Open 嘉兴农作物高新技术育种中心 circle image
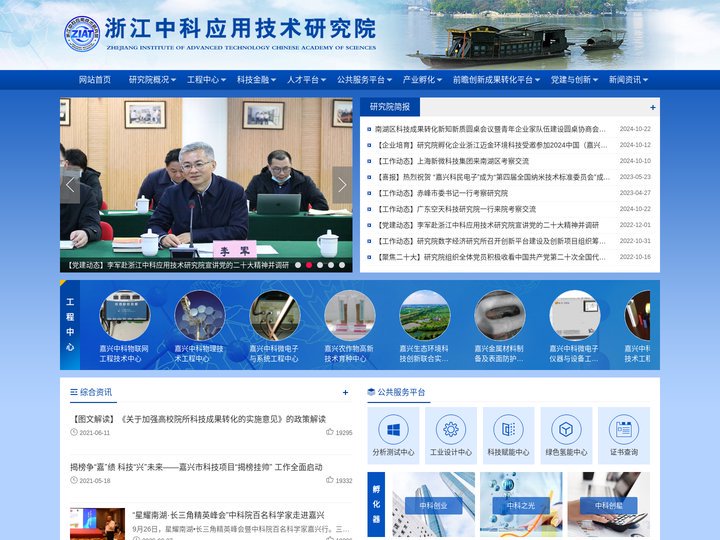Image resolution: width=720 pixels, height=540 pixels. (x=349, y=315)
